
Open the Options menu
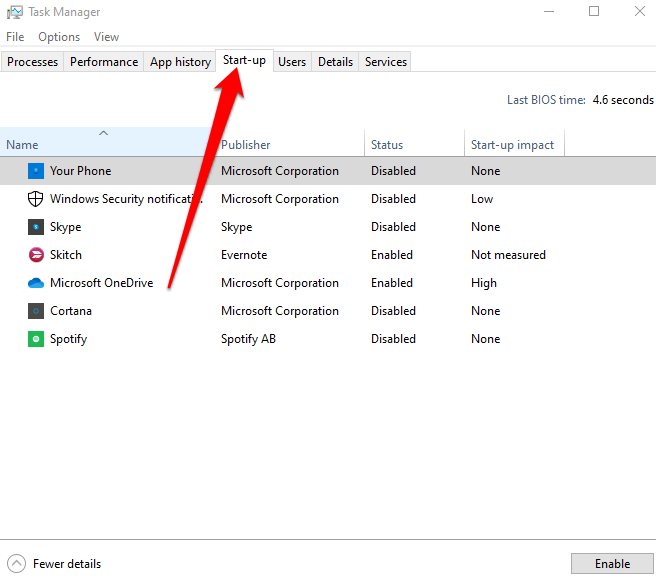[x=59, y=37]
